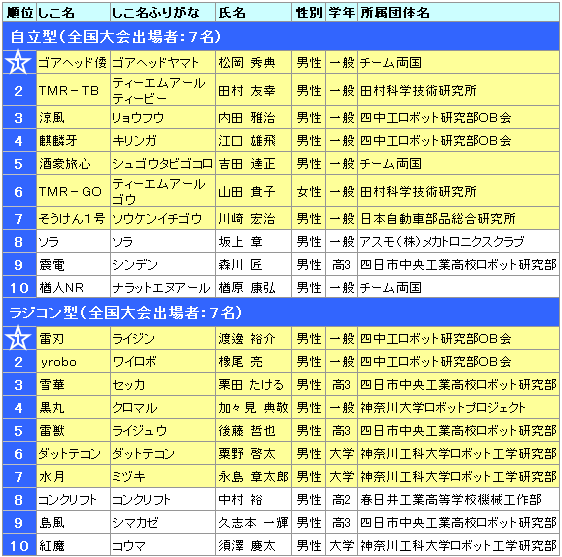Click the ソウケンイチゴウ furigana cell

point(163,219)
